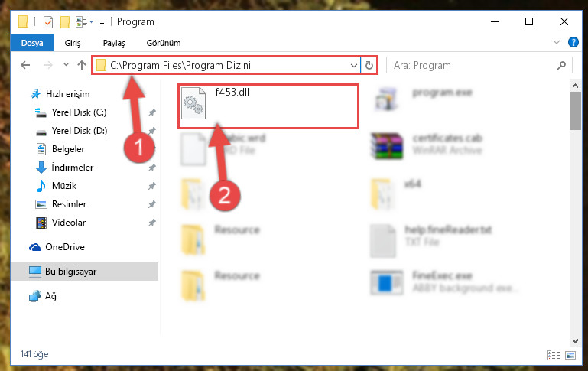Click the vertical scrollbar down arrow
Viewport: 588px width, 371px height.
click(x=575, y=340)
